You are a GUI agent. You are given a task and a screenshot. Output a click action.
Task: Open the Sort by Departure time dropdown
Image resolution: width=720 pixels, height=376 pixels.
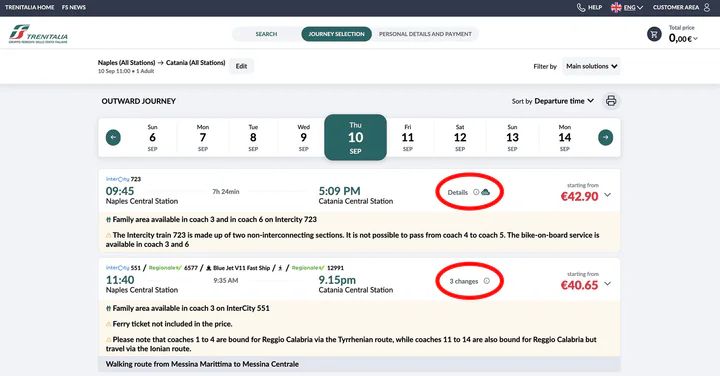tap(564, 101)
